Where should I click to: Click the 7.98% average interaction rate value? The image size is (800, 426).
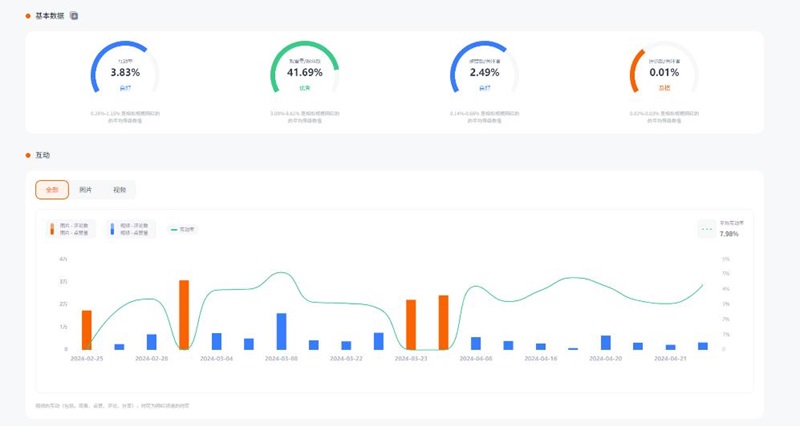click(x=729, y=234)
